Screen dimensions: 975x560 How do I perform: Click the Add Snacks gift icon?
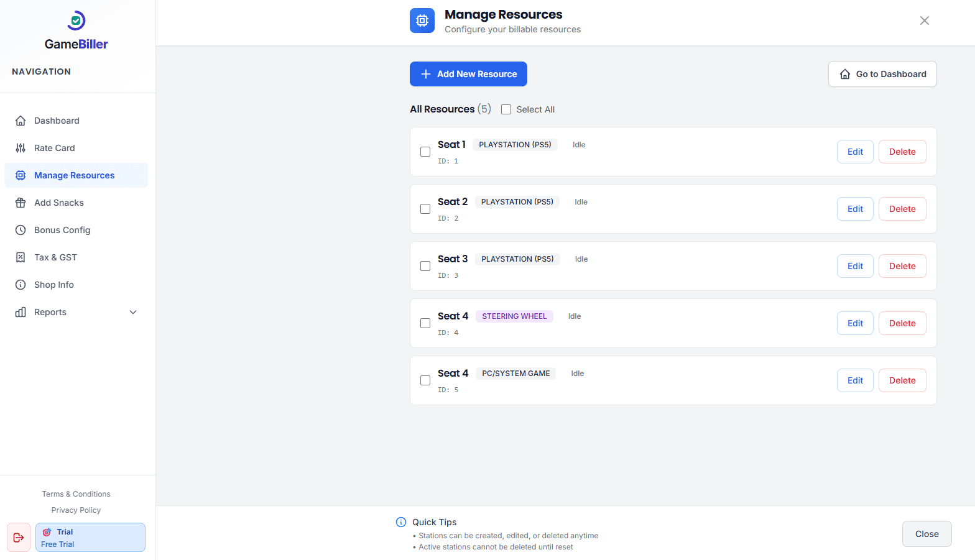pyautogui.click(x=21, y=203)
